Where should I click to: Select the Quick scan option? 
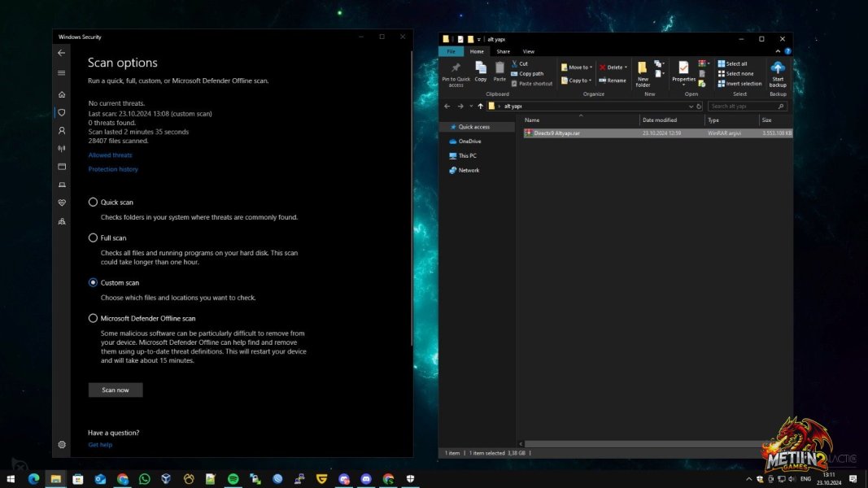pos(93,203)
